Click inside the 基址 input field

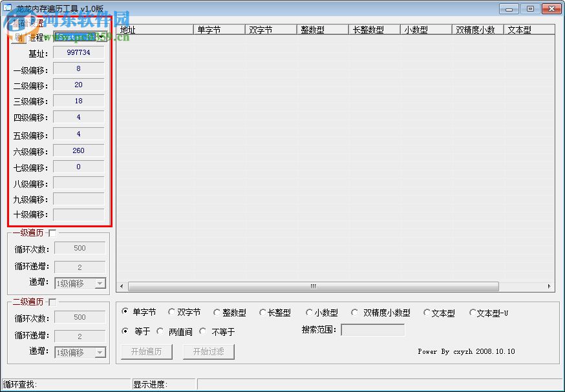(x=79, y=52)
